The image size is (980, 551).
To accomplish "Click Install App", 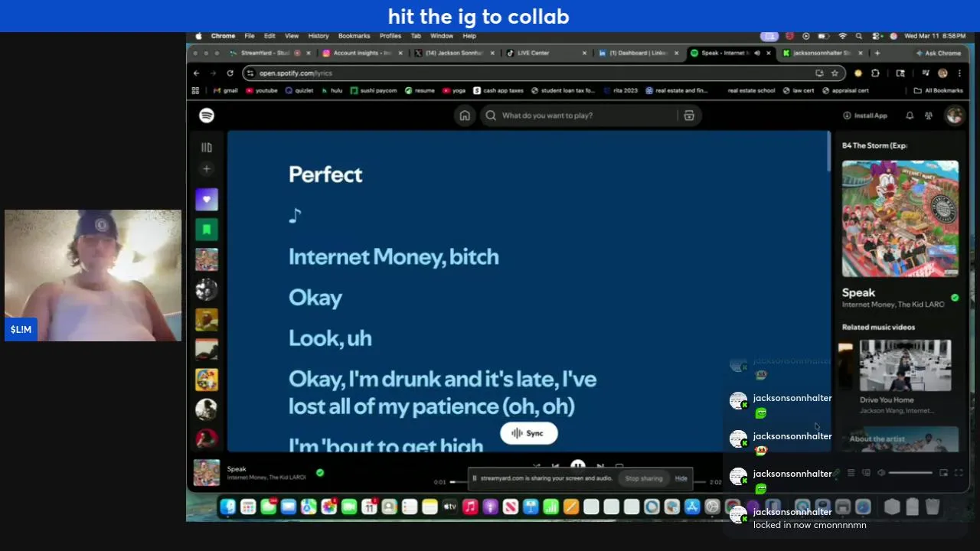I will [865, 116].
